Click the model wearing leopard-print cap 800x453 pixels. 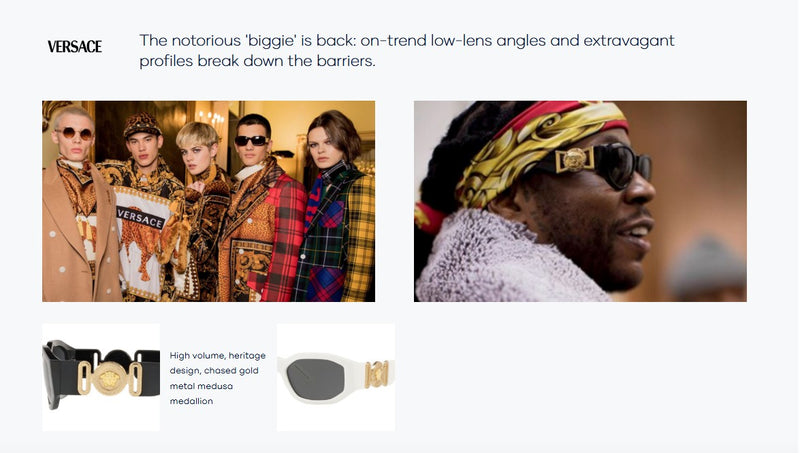click(x=144, y=204)
